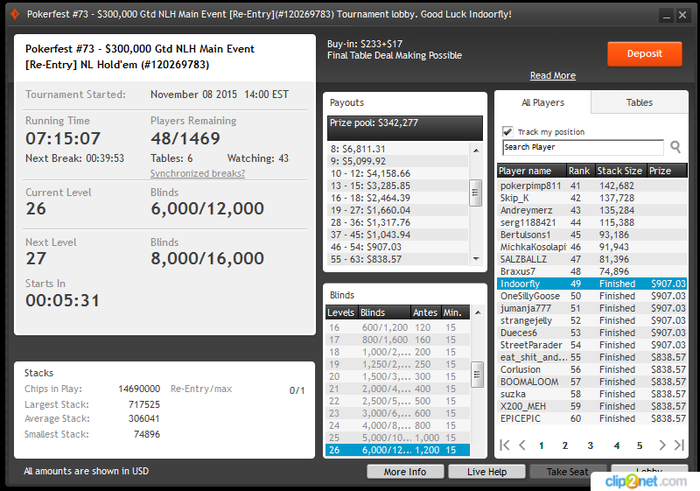Go to previous page of player list

pyautogui.click(x=522, y=445)
